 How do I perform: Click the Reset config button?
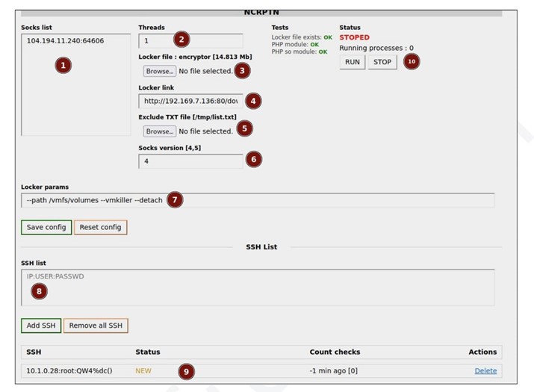(100, 227)
